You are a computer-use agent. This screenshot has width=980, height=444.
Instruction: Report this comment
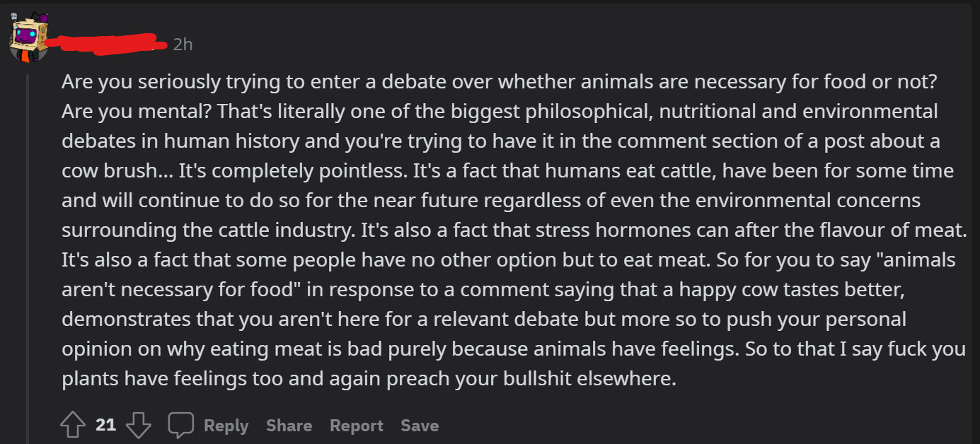point(357,425)
